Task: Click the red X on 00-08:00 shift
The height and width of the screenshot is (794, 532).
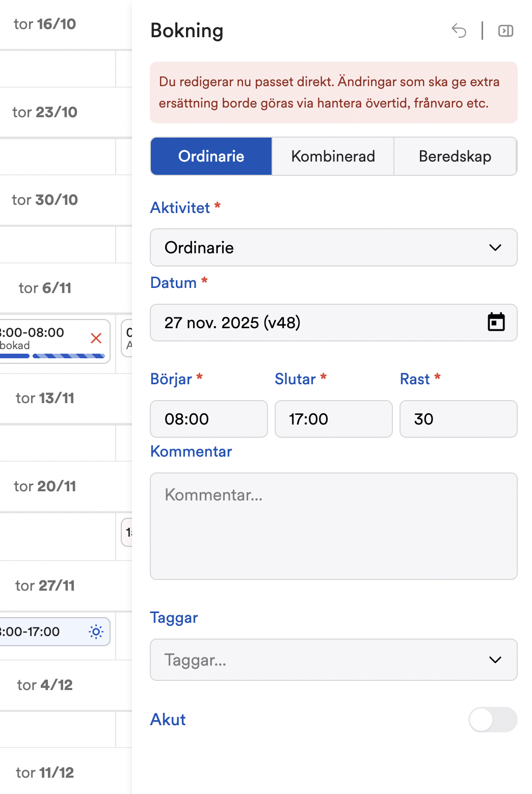Action: pyautogui.click(x=96, y=338)
